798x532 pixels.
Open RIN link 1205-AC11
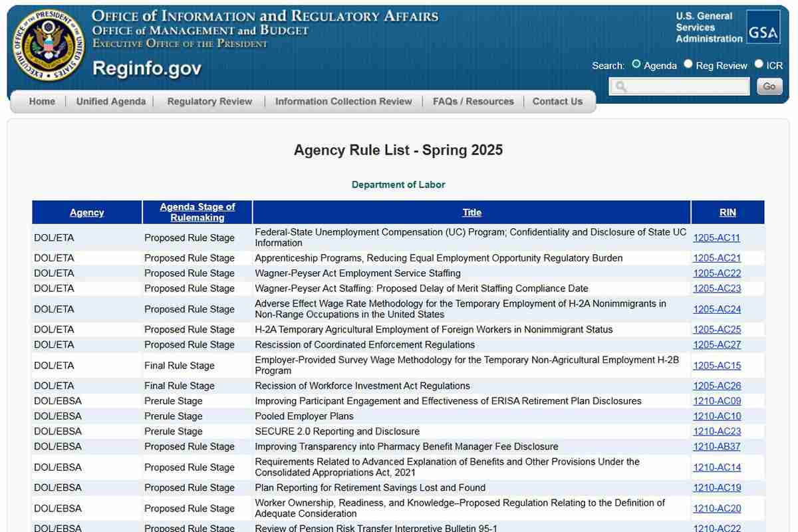[x=717, y=238]
